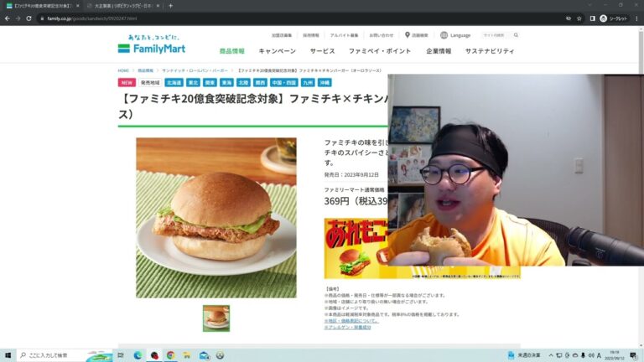
Task: Click the アルバイト募集 header link
Action: [x=344, y=35]
